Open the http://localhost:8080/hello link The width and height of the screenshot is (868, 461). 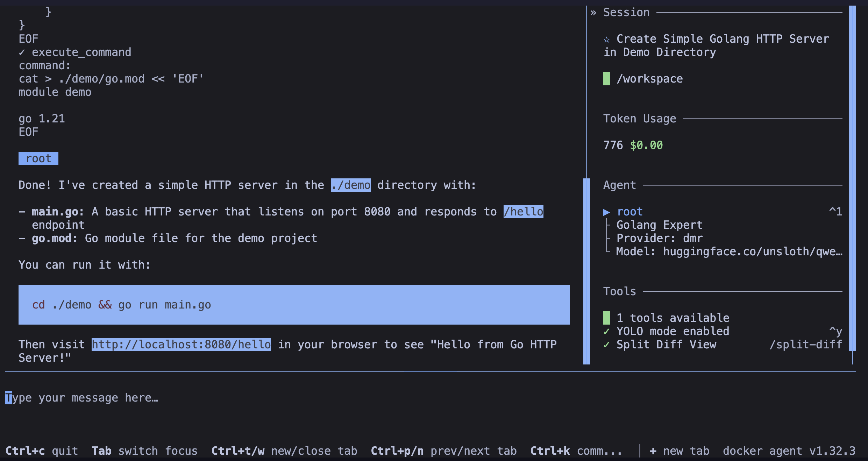(x=181, y=345)
